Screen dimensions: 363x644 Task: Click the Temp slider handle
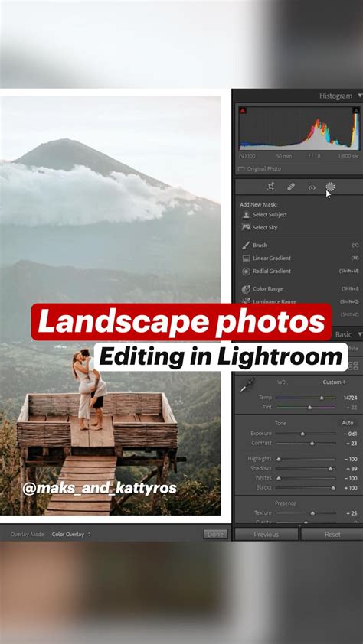click(322, 398)
